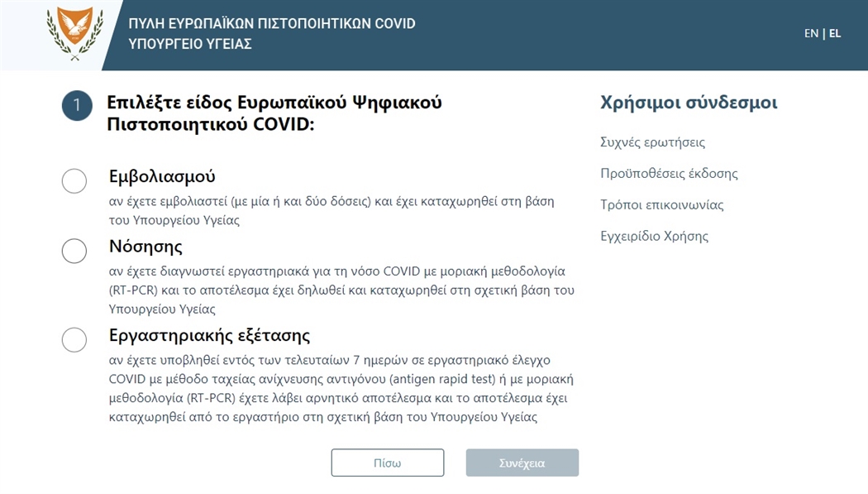868x494 pixels.
Task: Switch language to EN
Action: tap(811, 33)
